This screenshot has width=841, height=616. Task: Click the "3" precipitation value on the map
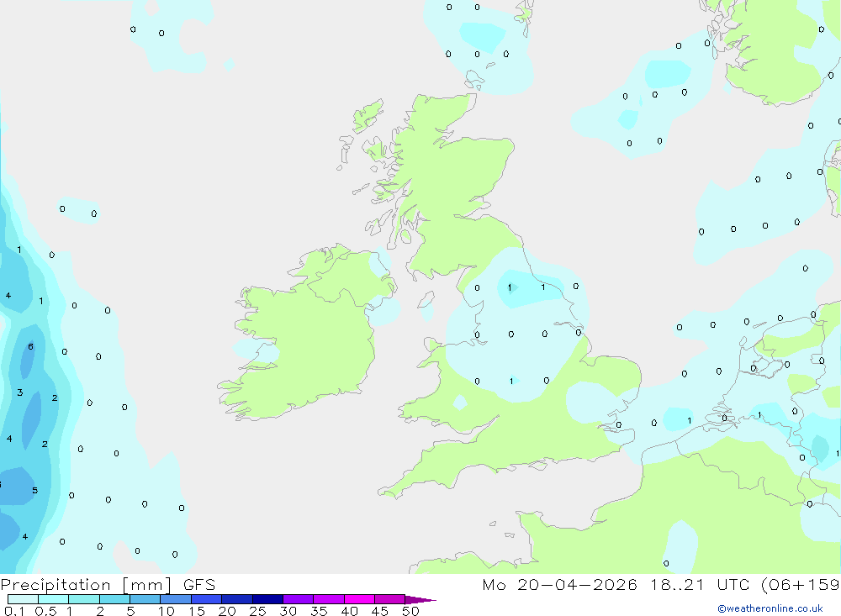click(x=20, y=392)
